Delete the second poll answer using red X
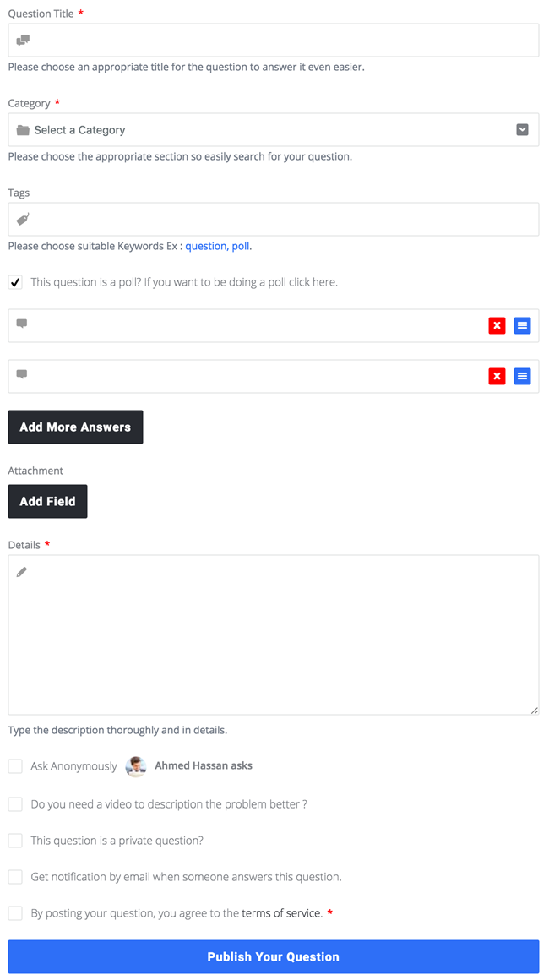 click(497, 376)
